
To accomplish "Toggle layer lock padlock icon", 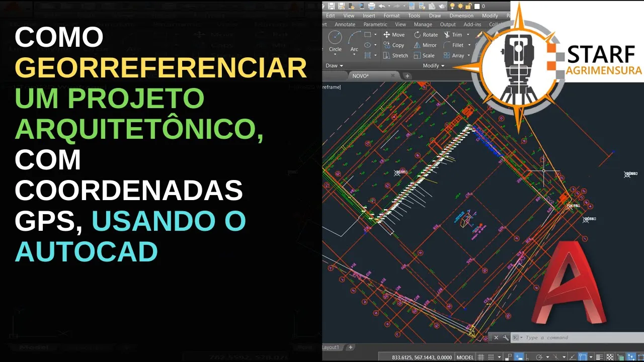I will pyautogui.click(x=468, y=6).
